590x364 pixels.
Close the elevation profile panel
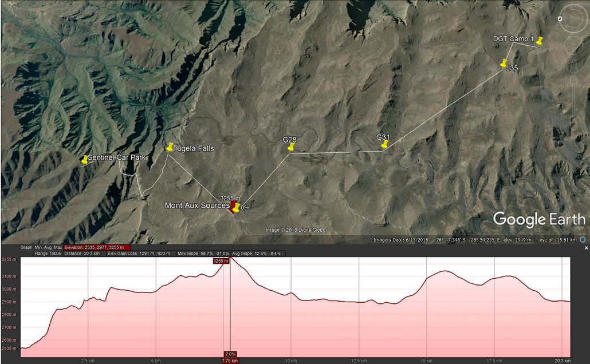click(x=586, y=248)
